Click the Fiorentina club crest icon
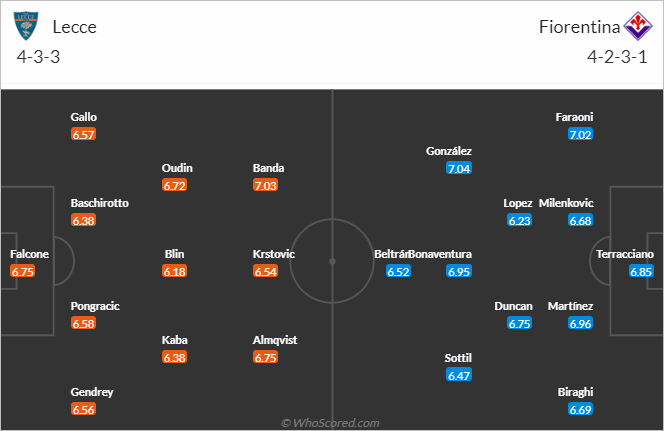Viewport: 664px width, 431px height. pos(638,26)
